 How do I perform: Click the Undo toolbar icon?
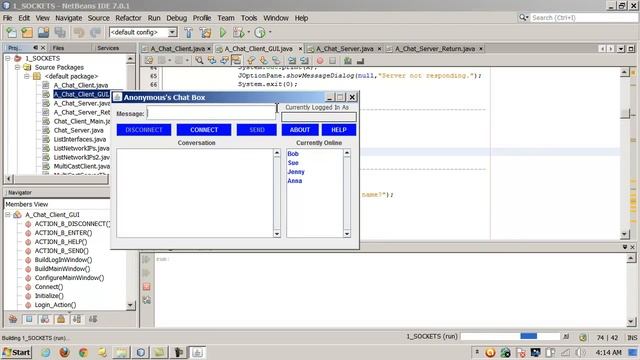click(79, 32)
